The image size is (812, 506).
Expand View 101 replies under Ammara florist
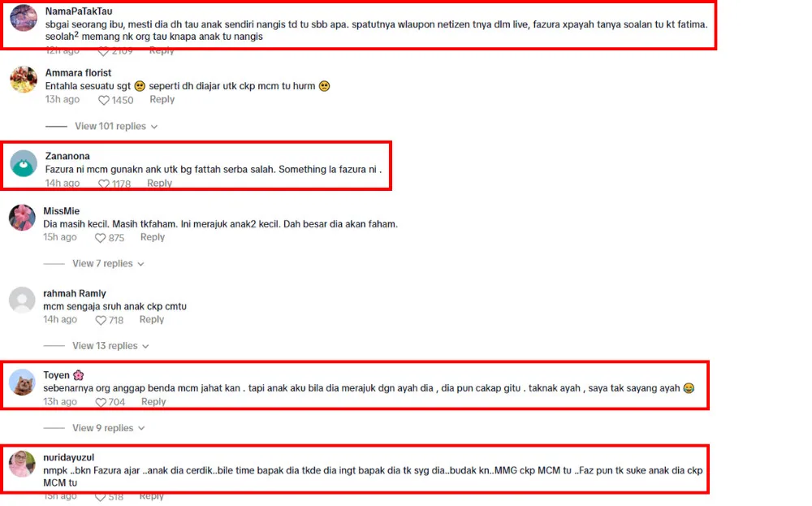(x=116, y=127)
